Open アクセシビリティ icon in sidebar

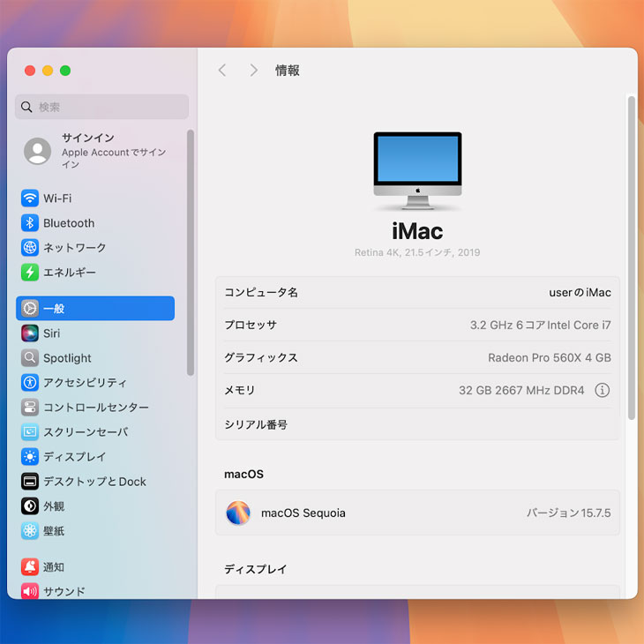[30, 383]
